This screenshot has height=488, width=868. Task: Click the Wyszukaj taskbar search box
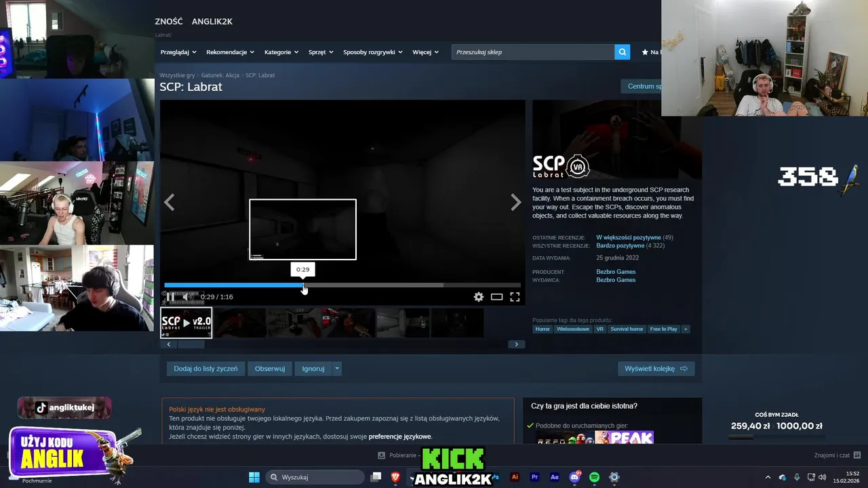click(x=315, y=477)
